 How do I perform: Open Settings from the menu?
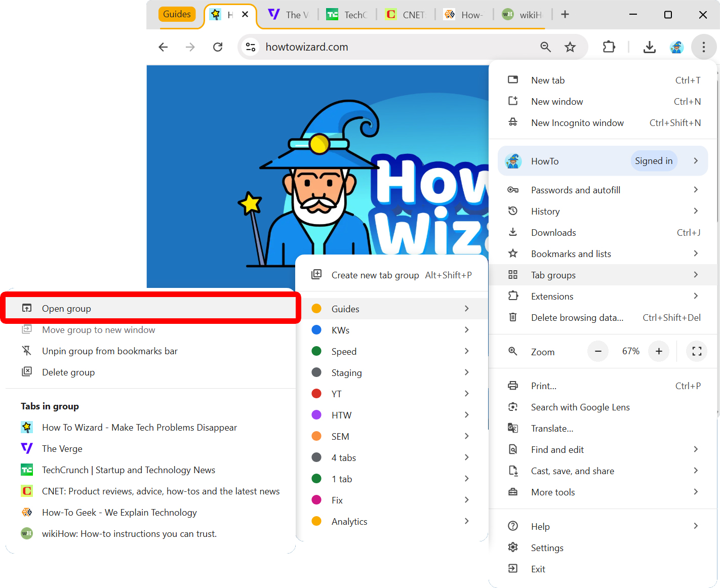click(x=547, y=548)
